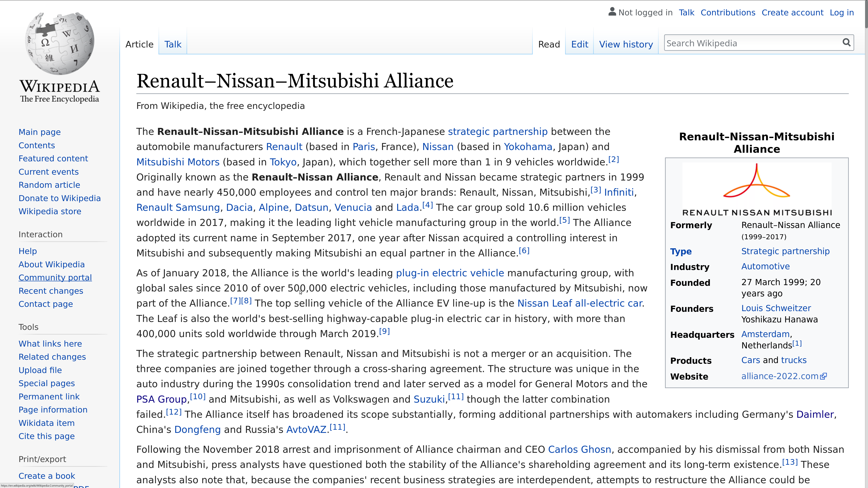
Task: Click the Log in link
Action: click(x=842, y=13)
